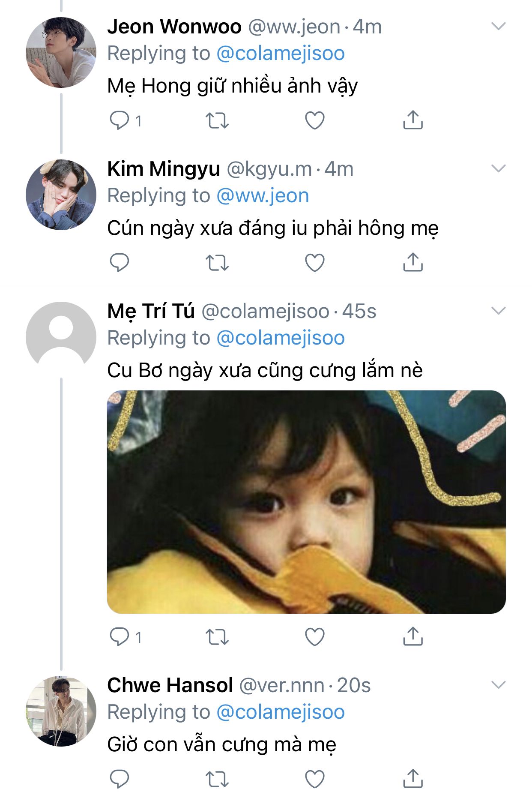Open options chevron on Mẹ Trí Tú's tweet

pos(499,311)
